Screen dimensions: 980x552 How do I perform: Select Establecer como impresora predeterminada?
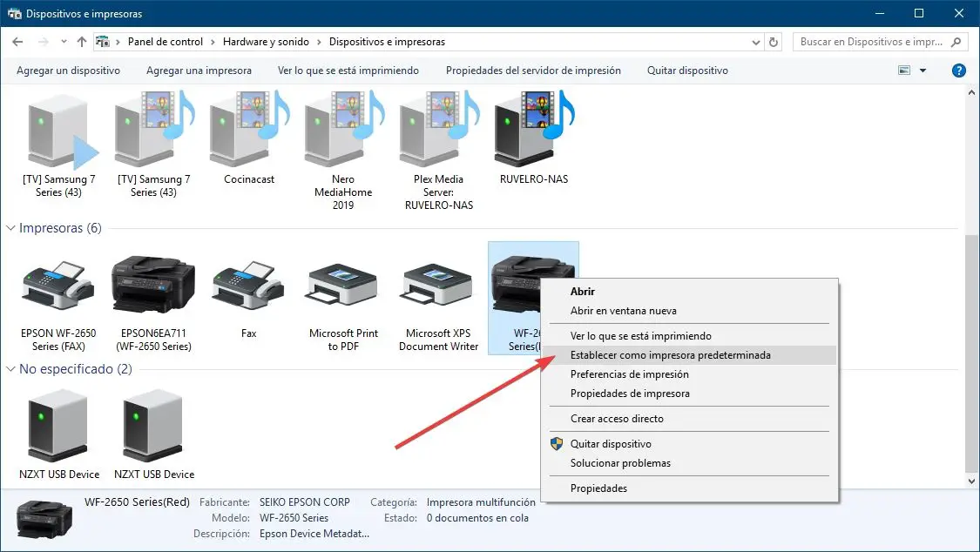pyautogui.click(x=689, y=355)
